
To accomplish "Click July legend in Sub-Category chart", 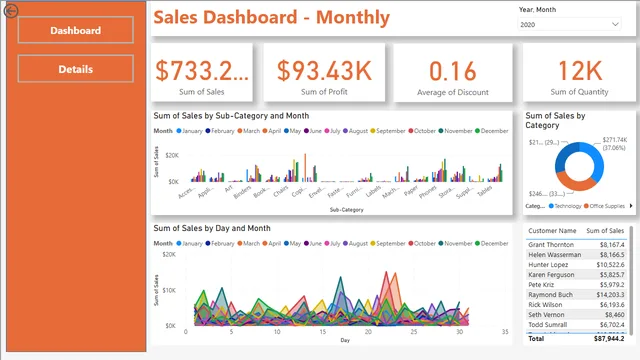I will tap(332, 131).
